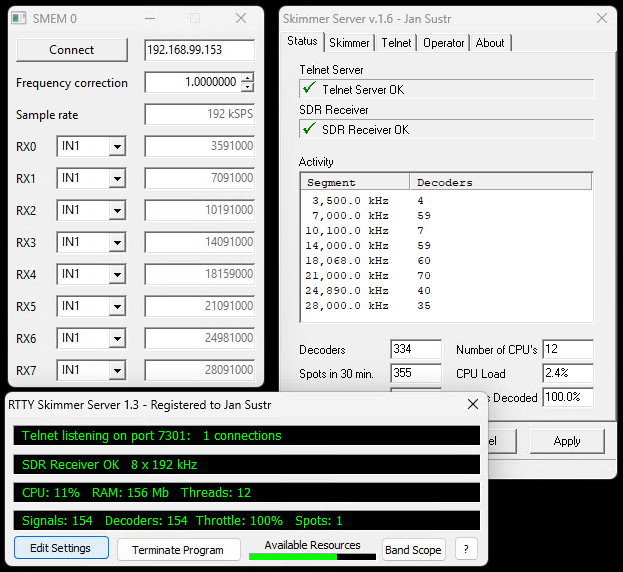Click the IP address field 192.168.99.153

click(199, 50)
